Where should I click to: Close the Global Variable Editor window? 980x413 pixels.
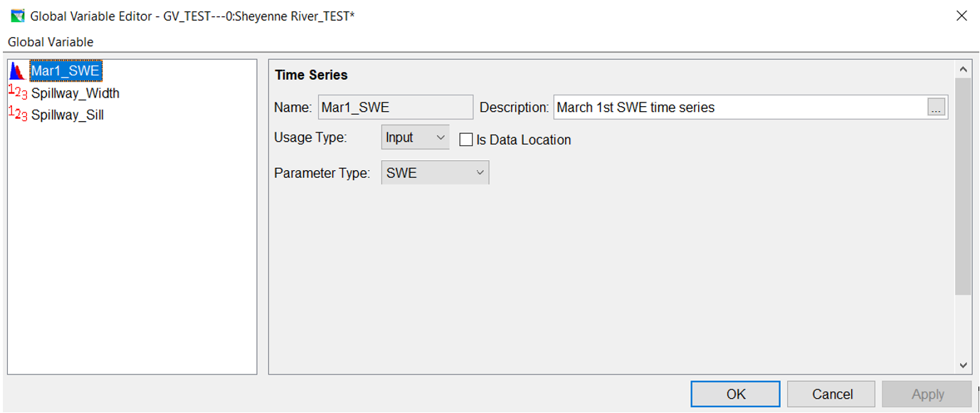pos(961,16)
